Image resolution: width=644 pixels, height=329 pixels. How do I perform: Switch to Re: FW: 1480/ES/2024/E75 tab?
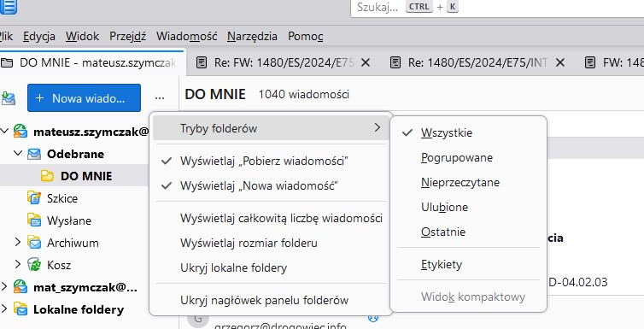[x=283, y=62]
